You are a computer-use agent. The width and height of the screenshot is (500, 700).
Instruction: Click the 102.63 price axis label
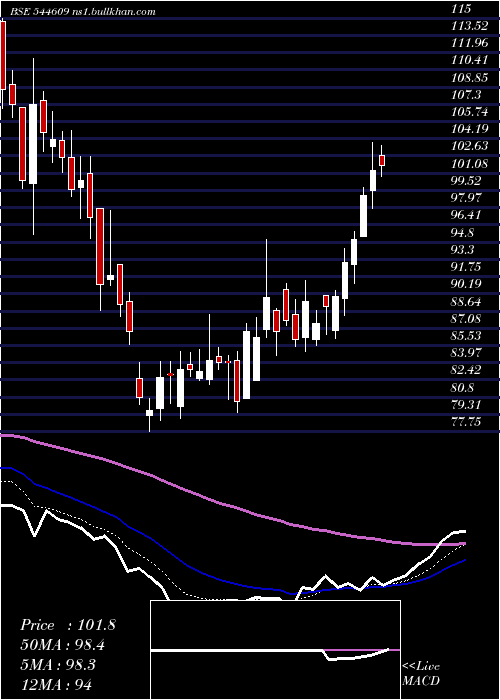(469, 146)
